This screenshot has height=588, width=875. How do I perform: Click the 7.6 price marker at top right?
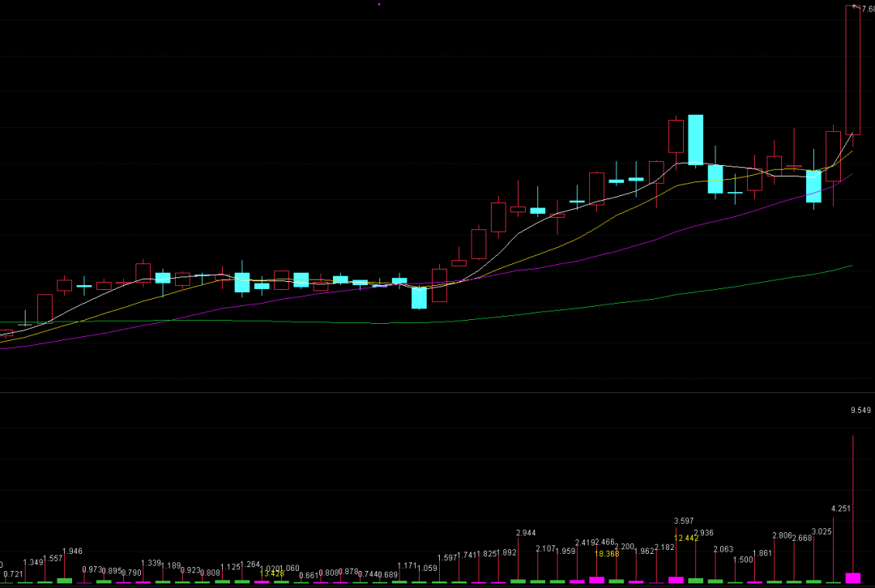click(x=864, y=8)
